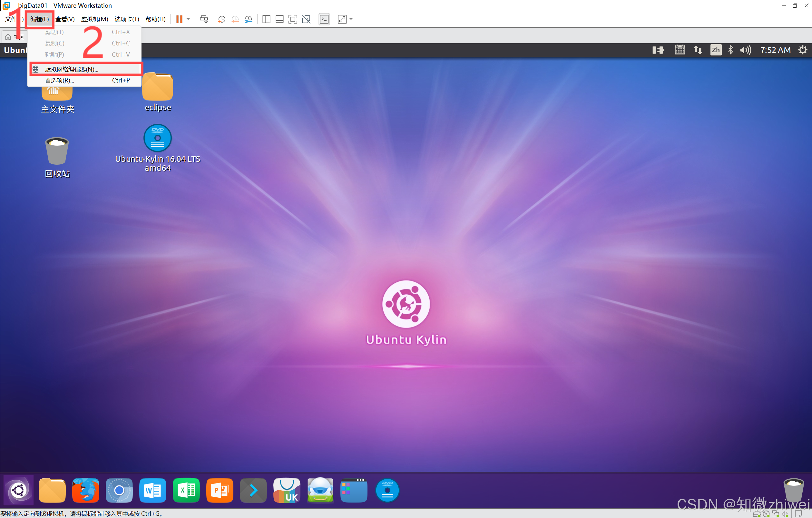Launch Firefox from the dock
Screen dimensions: 812x518
coord(86,490)
